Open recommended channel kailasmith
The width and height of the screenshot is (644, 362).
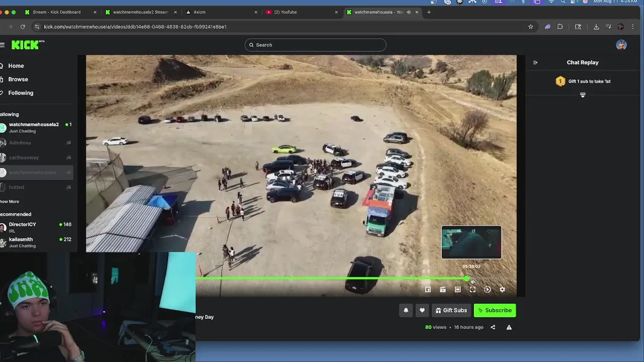coord(36,242)
